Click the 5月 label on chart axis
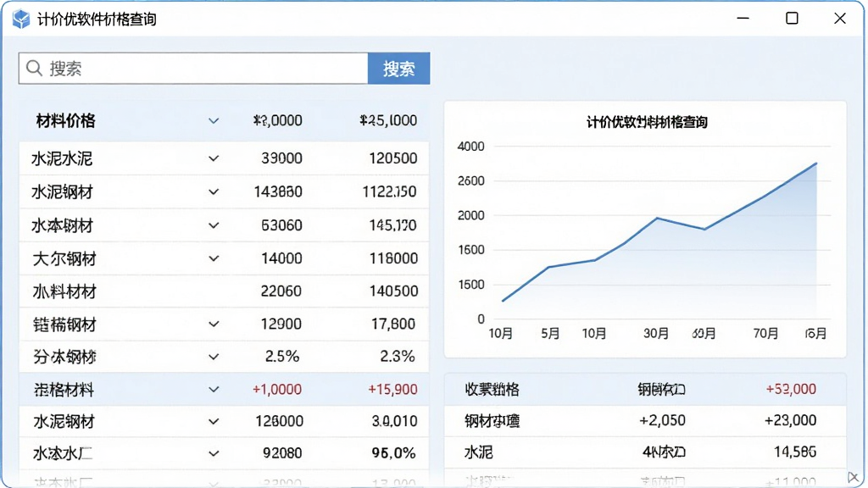Image resolution: width=868 pixels, height=488 pixels. 550,334
